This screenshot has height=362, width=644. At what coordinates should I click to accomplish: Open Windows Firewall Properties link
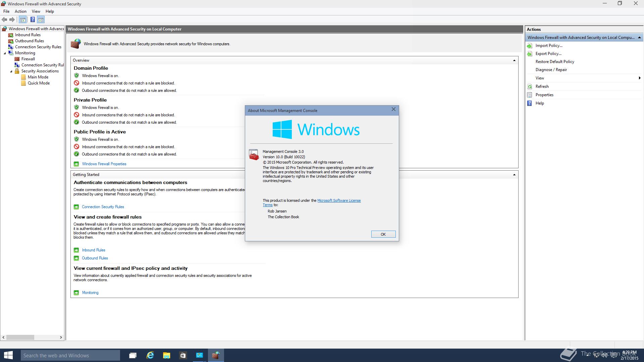pyautogui.click(x=104, y=164)
